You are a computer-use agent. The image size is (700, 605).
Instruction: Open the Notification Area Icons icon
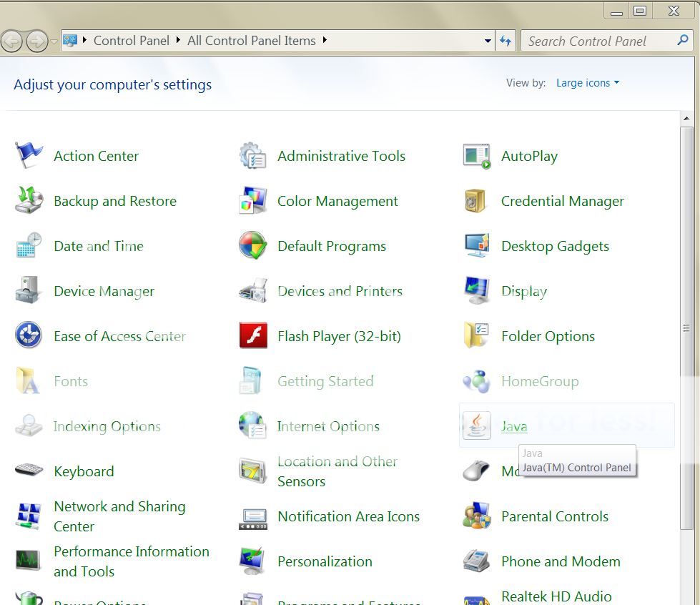(x=252, y=519)
